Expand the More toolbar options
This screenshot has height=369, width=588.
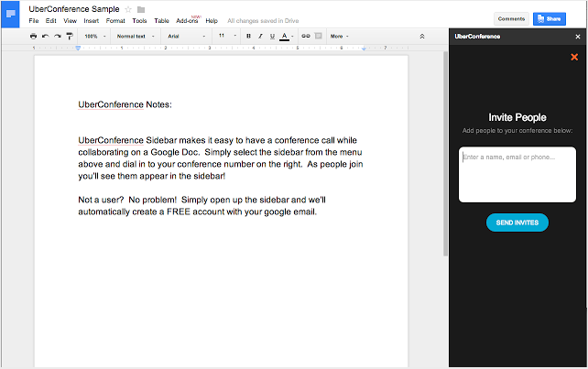pos(340,37)
